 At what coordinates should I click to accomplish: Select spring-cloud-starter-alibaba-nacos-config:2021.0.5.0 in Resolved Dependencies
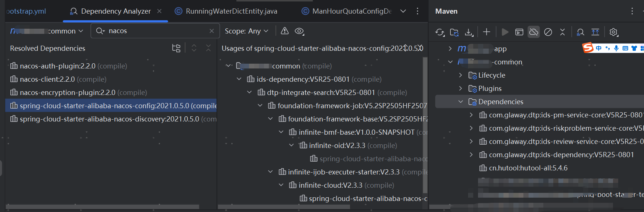(111, 106)
